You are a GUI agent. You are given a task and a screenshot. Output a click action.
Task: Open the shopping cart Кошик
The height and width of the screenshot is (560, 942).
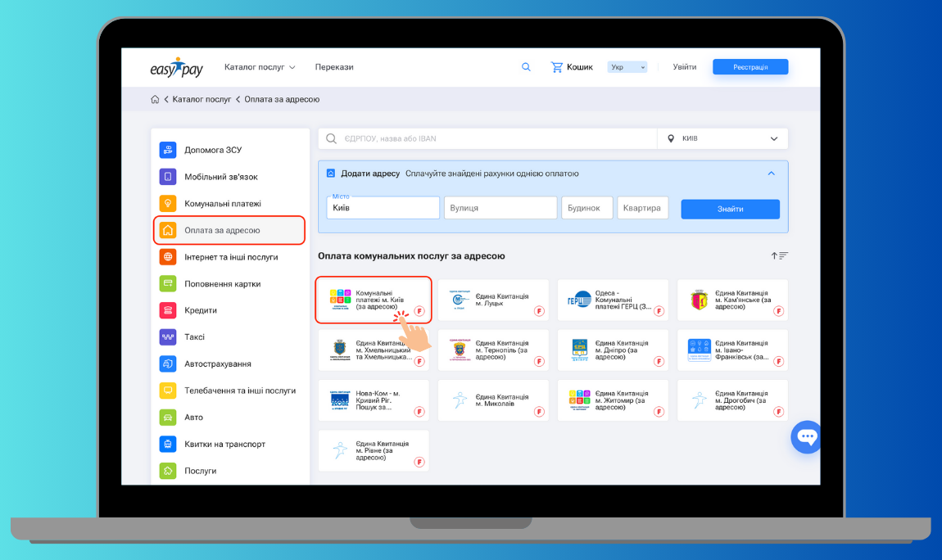(x=572, y=67)
